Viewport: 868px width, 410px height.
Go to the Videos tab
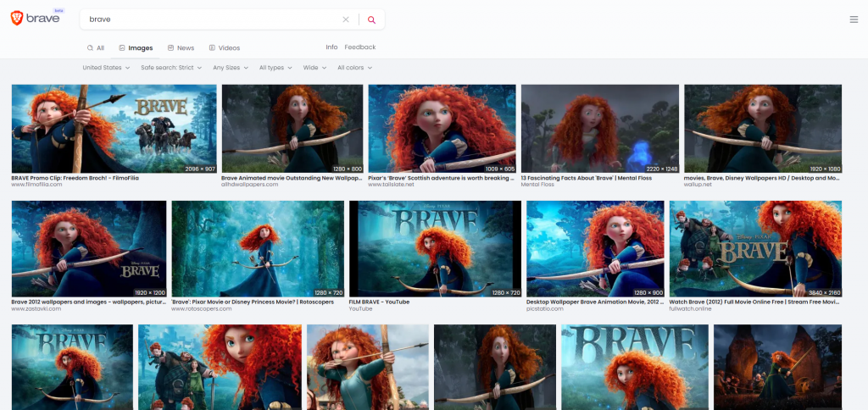click(x=225, y=48)
